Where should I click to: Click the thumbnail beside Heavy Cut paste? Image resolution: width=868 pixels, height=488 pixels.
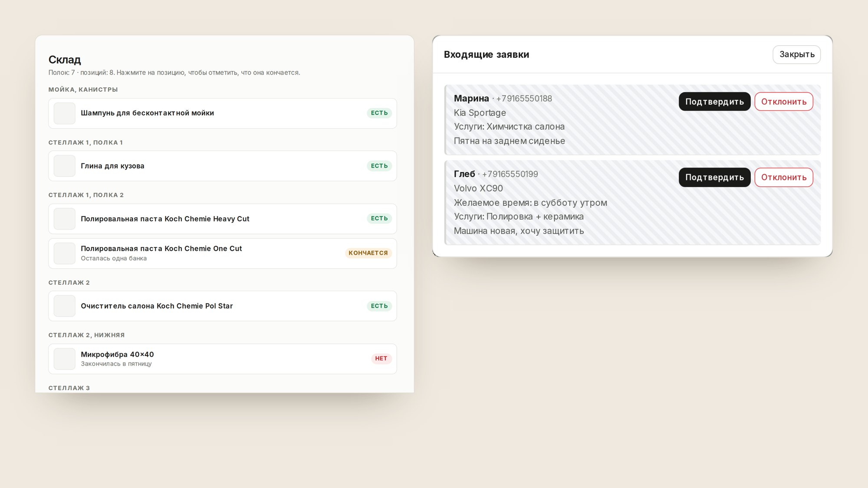[64, 219]
